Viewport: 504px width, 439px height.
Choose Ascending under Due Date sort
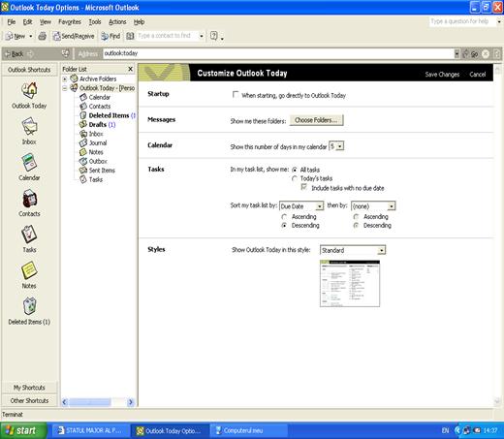pos(284,216)
